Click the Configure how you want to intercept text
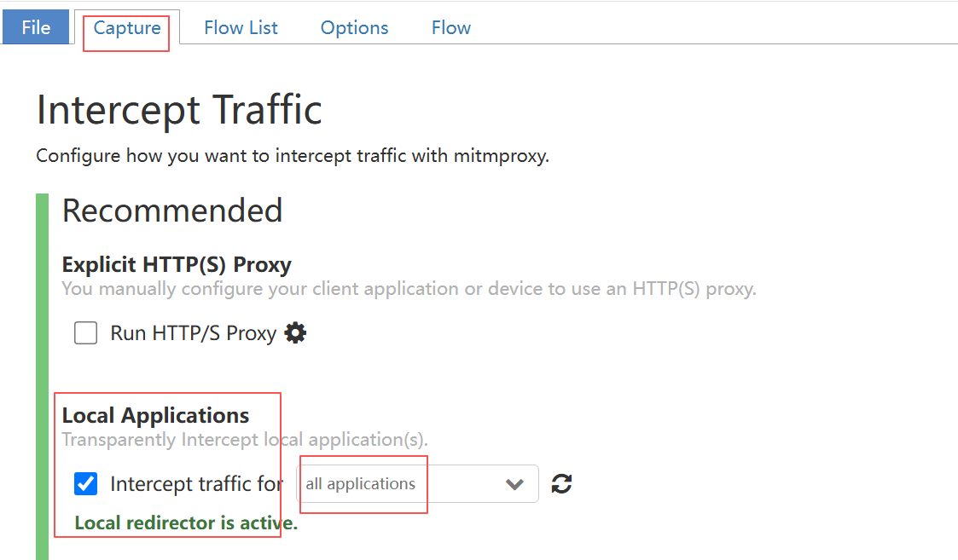Image resolution: width=958 pixels, height=560 pixels. pos(293,156)
